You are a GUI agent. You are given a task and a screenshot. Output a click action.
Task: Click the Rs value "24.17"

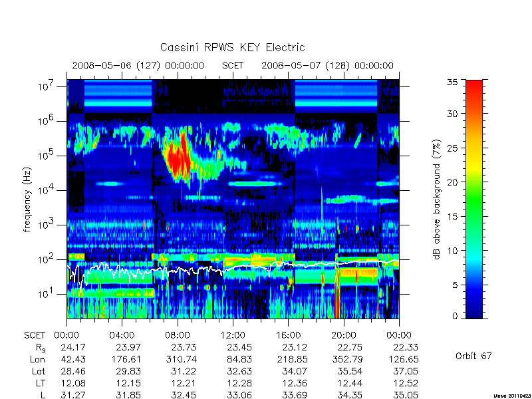click(x=73, y=347)
